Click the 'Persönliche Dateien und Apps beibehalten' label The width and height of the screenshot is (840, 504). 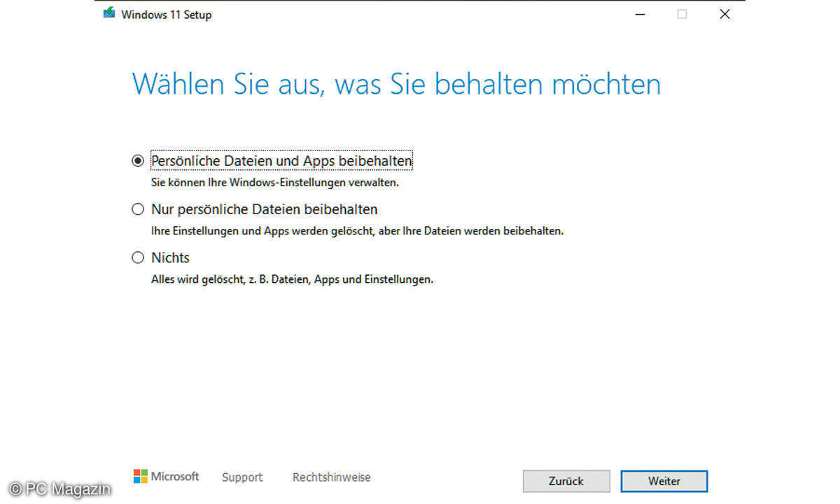(x=281, y=161)
